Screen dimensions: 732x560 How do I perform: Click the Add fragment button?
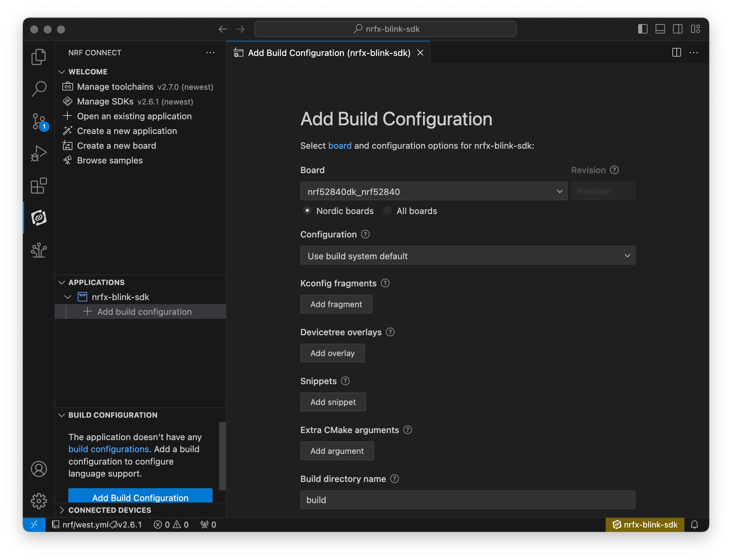pos(336,304)
